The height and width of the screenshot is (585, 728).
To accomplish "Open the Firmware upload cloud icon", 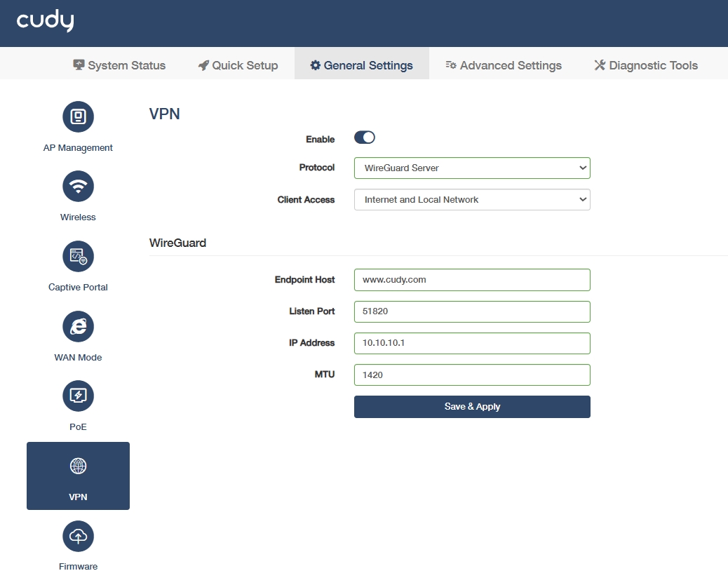I will tap(78, 536).
